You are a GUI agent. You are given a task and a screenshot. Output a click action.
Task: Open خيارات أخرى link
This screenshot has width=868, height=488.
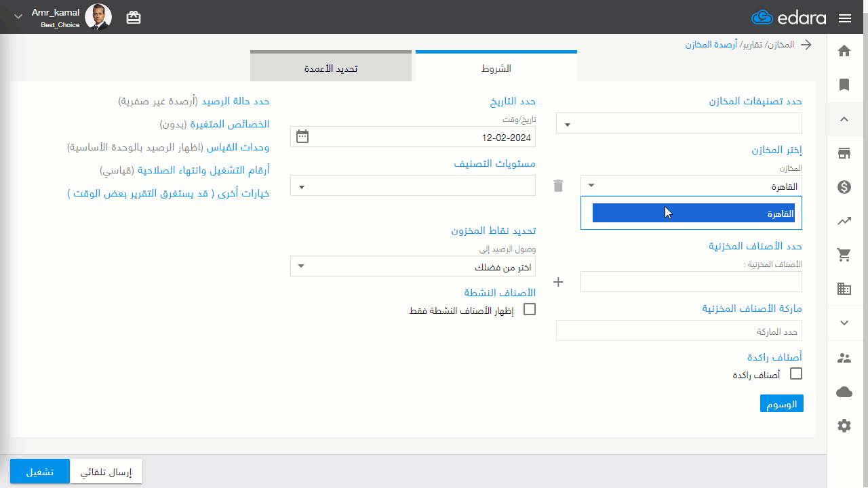pos(168,193)
